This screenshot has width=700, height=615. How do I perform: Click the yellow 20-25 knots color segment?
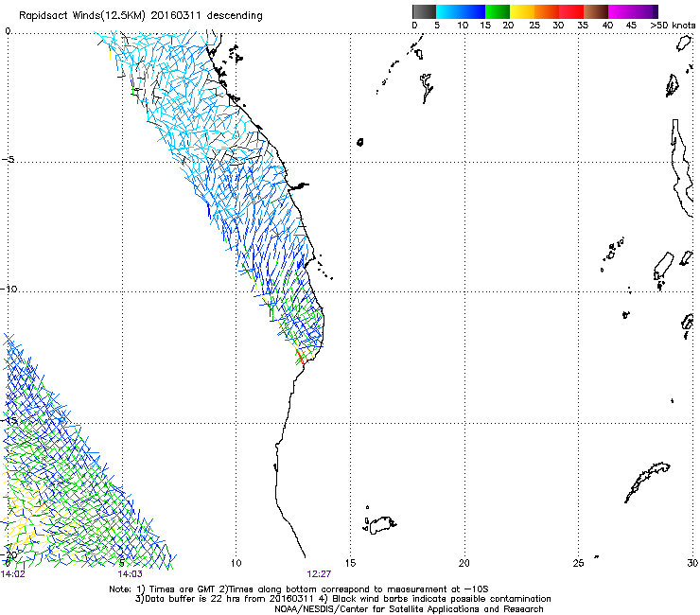522,11
